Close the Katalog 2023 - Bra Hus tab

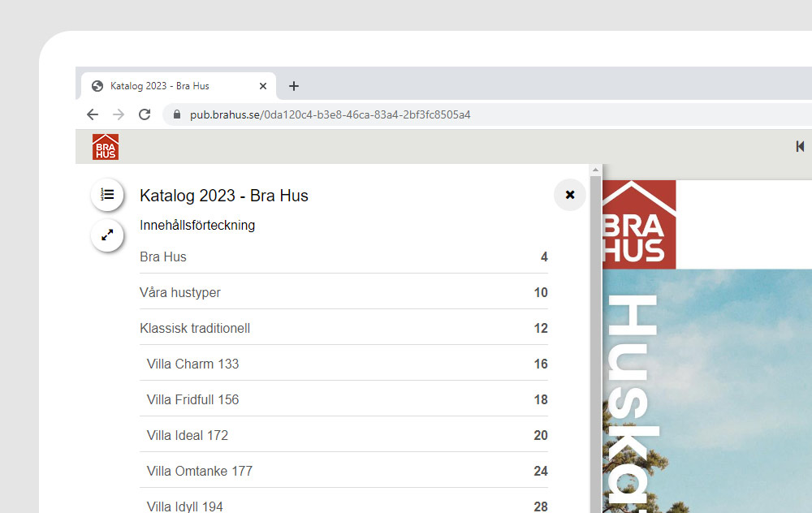(x=263, y=86)
